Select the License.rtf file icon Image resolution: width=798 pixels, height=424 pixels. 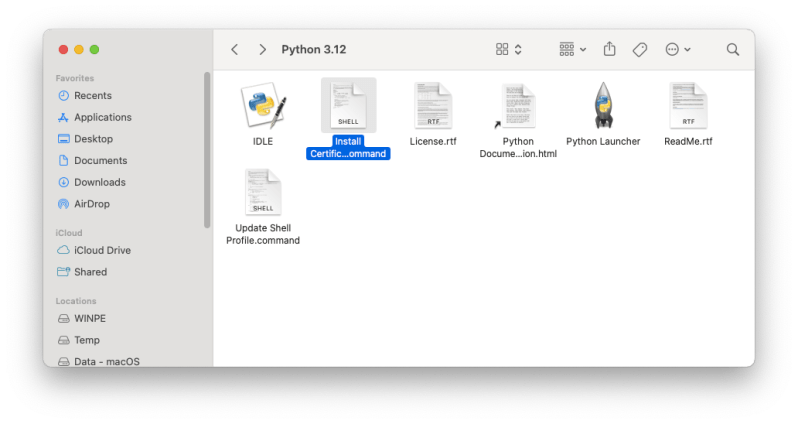(x=433, y=105)
